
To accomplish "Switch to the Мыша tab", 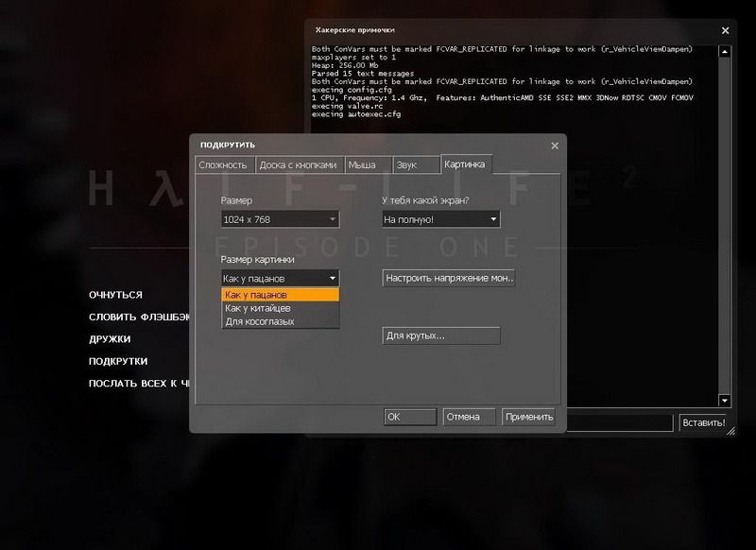I will coord(368,164).
